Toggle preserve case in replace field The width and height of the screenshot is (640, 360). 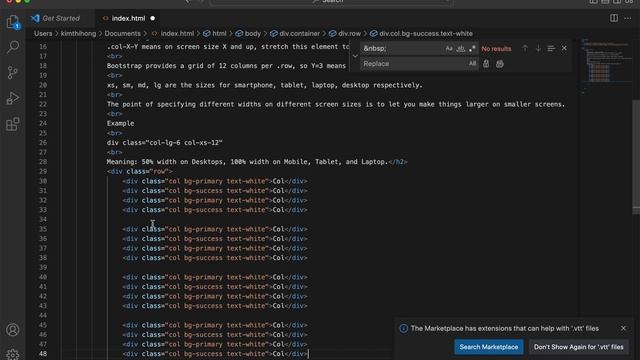coord(472,64)
